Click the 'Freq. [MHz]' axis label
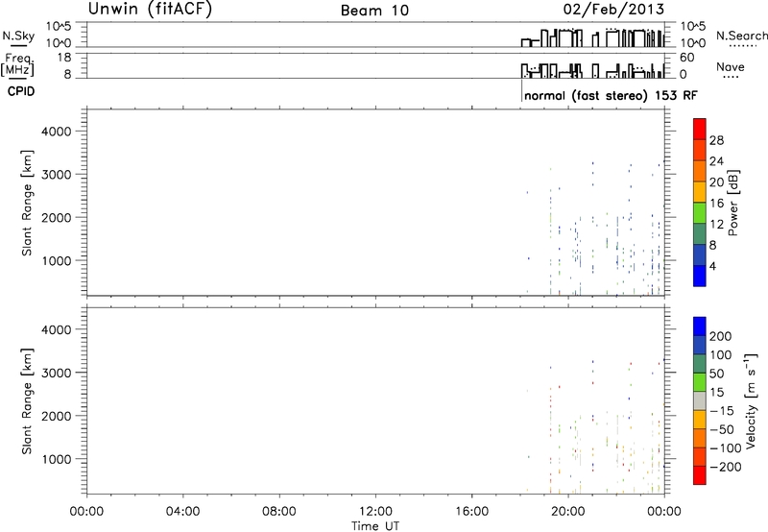 18,65
